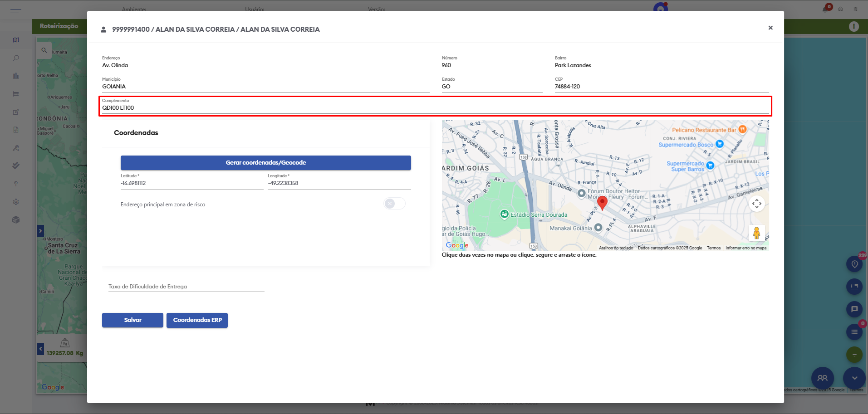Click the Salvar button
The height and width of the screenshot is (414, 868).
tap(132, 320)
